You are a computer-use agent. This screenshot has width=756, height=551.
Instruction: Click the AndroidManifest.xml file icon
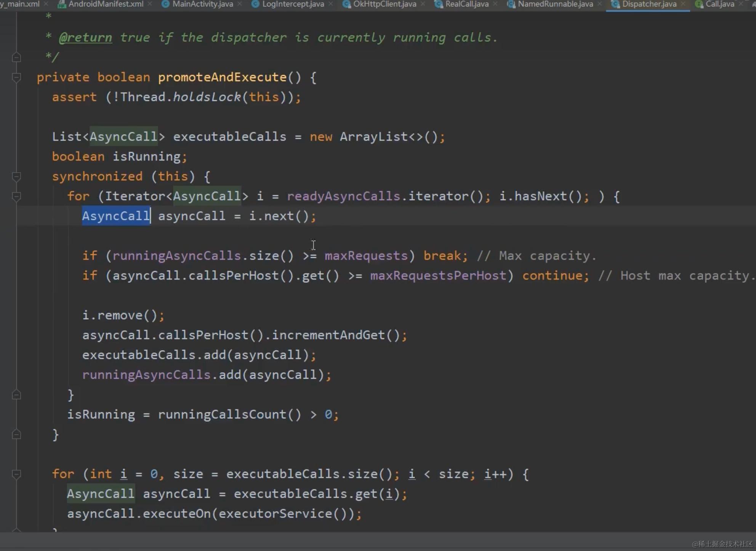61,5
